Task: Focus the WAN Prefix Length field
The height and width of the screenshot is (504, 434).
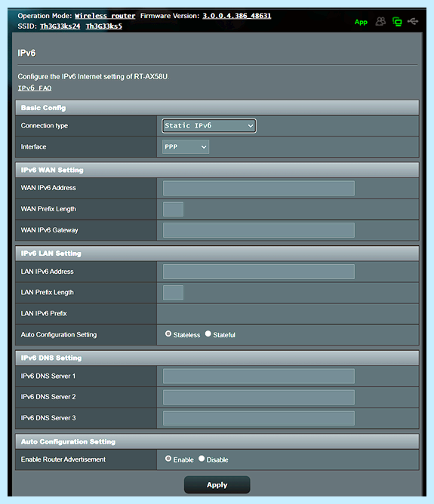Action: [x=174, y=209]
